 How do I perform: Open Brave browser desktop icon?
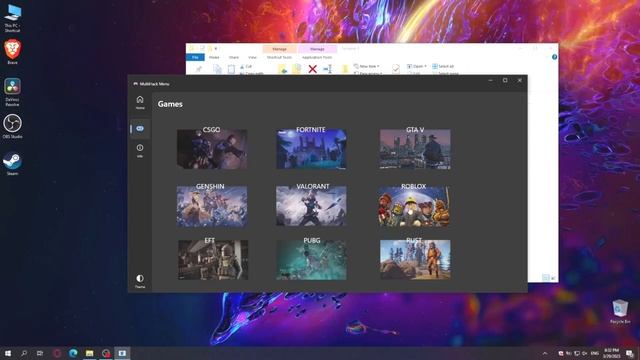point(12,51)
